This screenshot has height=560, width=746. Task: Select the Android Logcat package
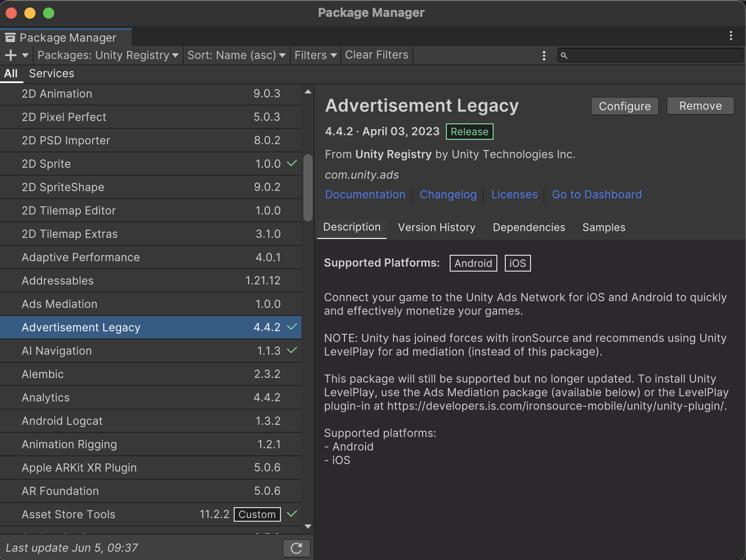point(151,421)
